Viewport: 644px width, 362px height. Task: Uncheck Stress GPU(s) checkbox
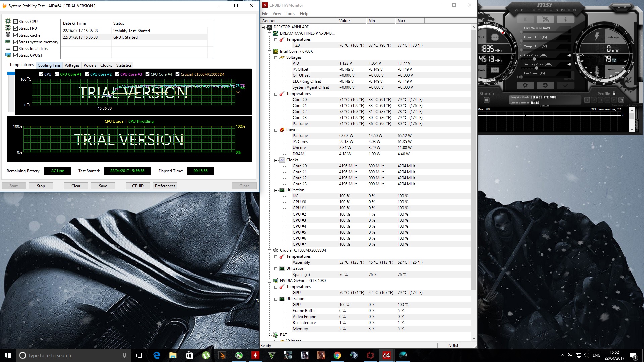point(15,55)
